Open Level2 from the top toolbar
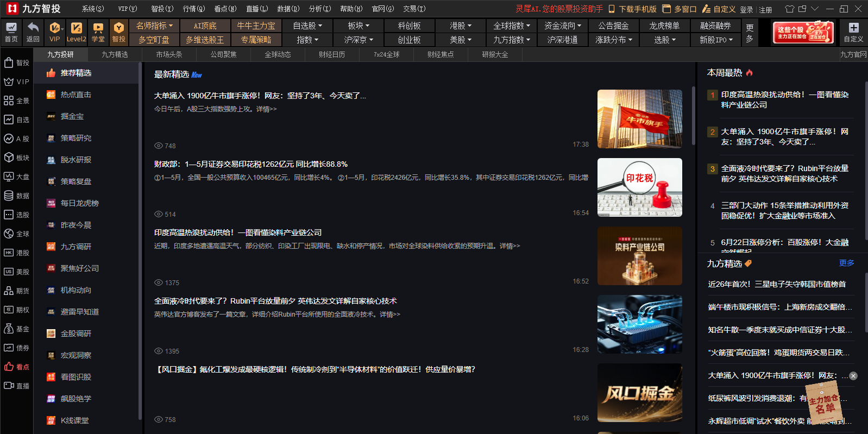The width and height of the screenshot is (868, 434). click(x=77, y=32)
